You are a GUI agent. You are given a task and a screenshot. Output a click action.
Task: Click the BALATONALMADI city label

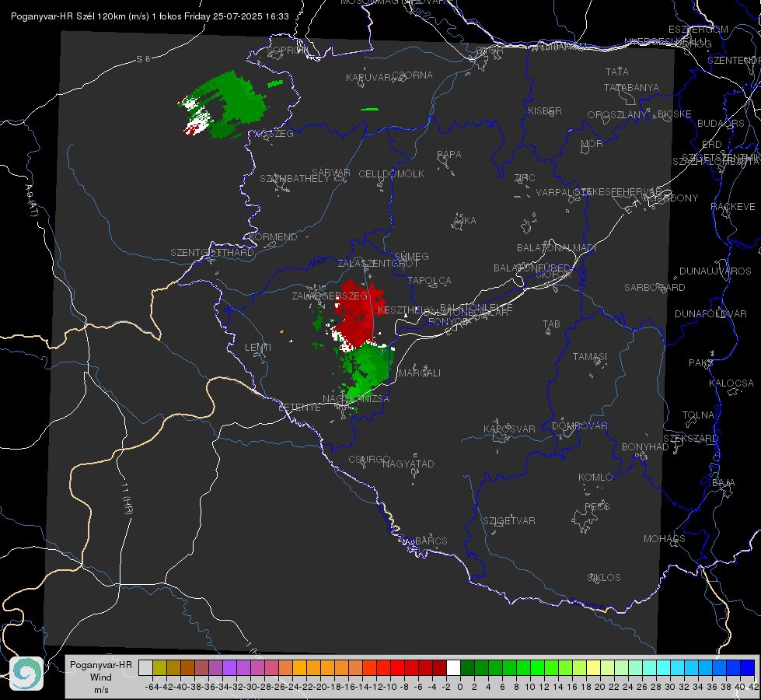pyautogui.click(x=557, y=248)
